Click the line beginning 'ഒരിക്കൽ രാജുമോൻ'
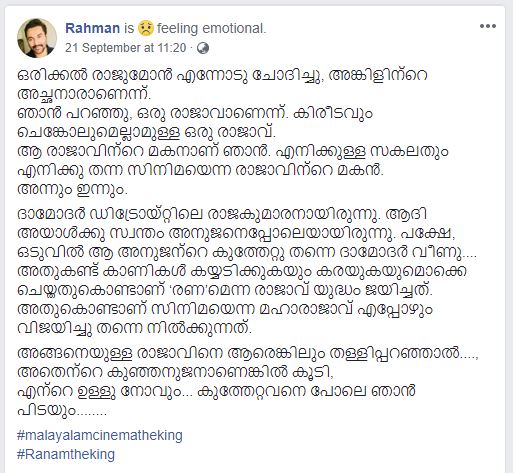The height and width of the screenshot is (473, 513). (222, 75)
